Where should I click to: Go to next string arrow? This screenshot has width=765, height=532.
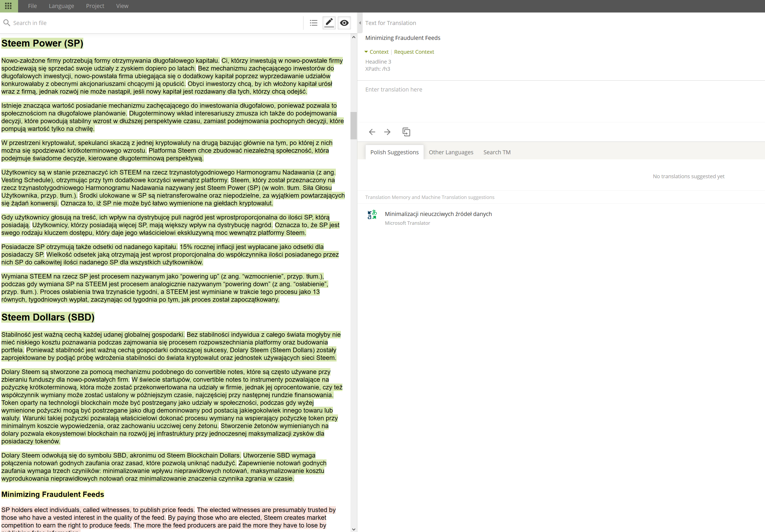[x=387, y=132]
